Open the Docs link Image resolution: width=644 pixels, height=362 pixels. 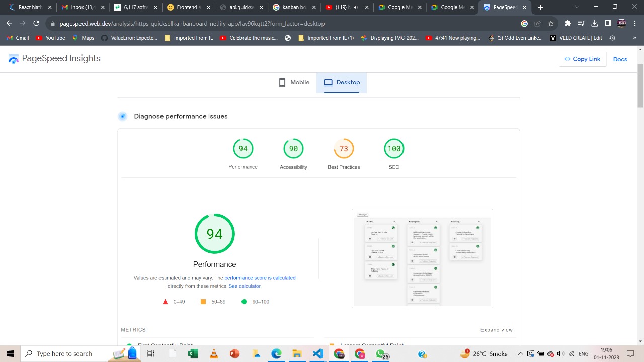(x=620, y=59)
